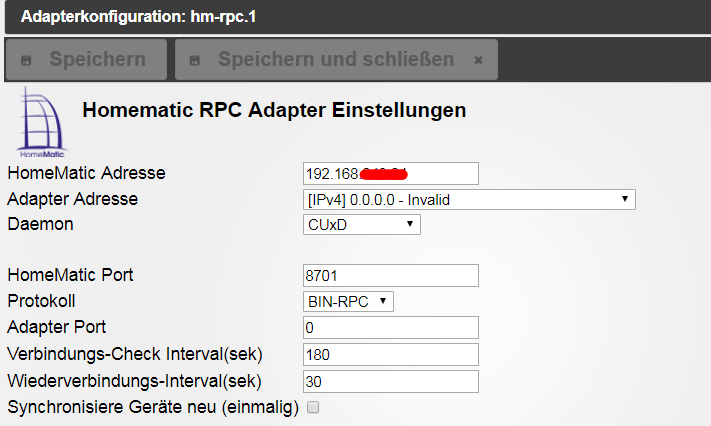Click the HomeMatic Port field with 8701

390,275
